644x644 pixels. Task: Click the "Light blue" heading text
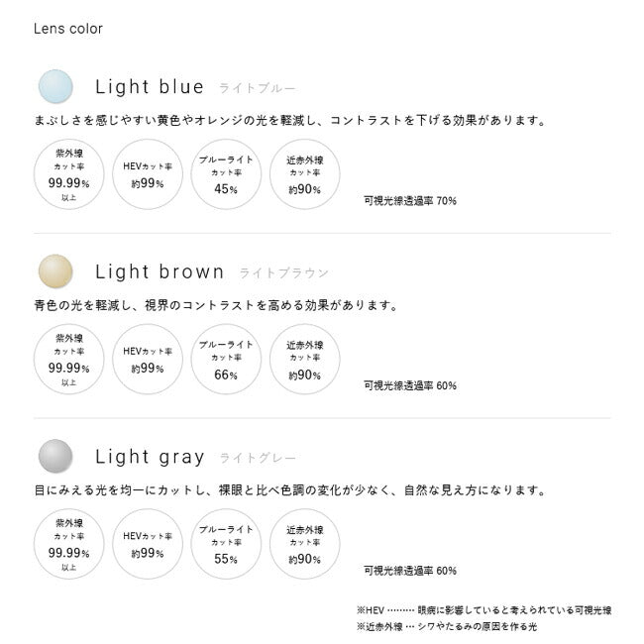[x=150, y=87]
